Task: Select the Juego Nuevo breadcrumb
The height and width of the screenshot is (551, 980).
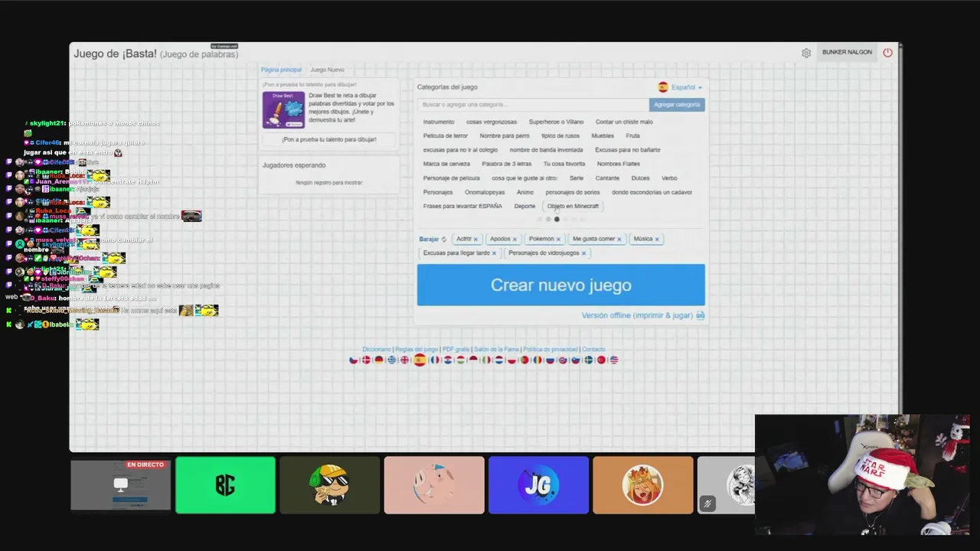Action: pos(327,70)
